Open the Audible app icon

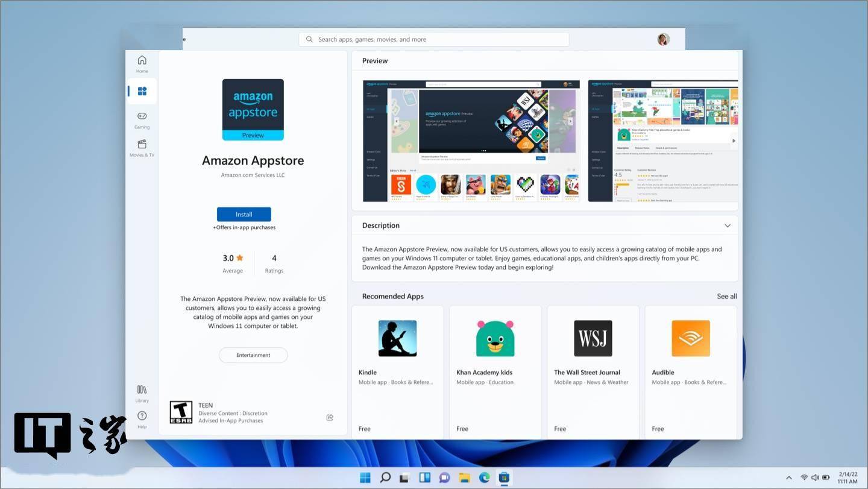pyautogui.click(x=691, y=338)
